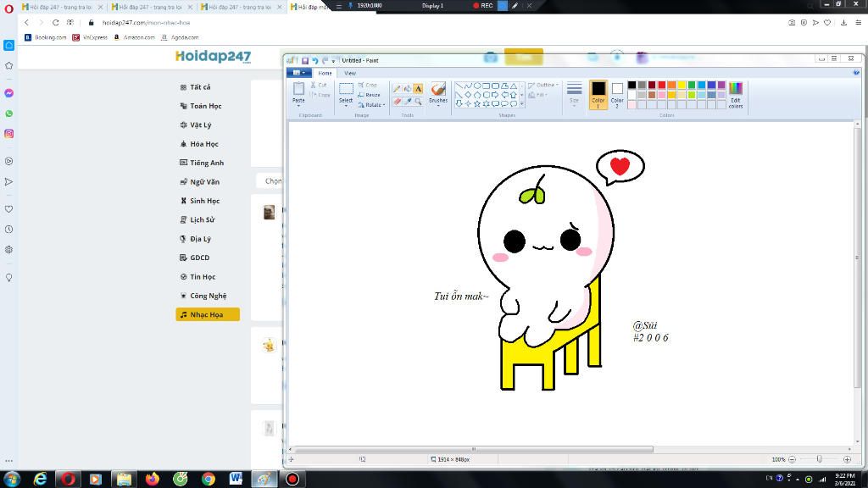Launch Firefox from the Windows taskbar
Image resolution: width=868 pixels, height=488 pixels.
pyautogui.click(x=153, y=479)
